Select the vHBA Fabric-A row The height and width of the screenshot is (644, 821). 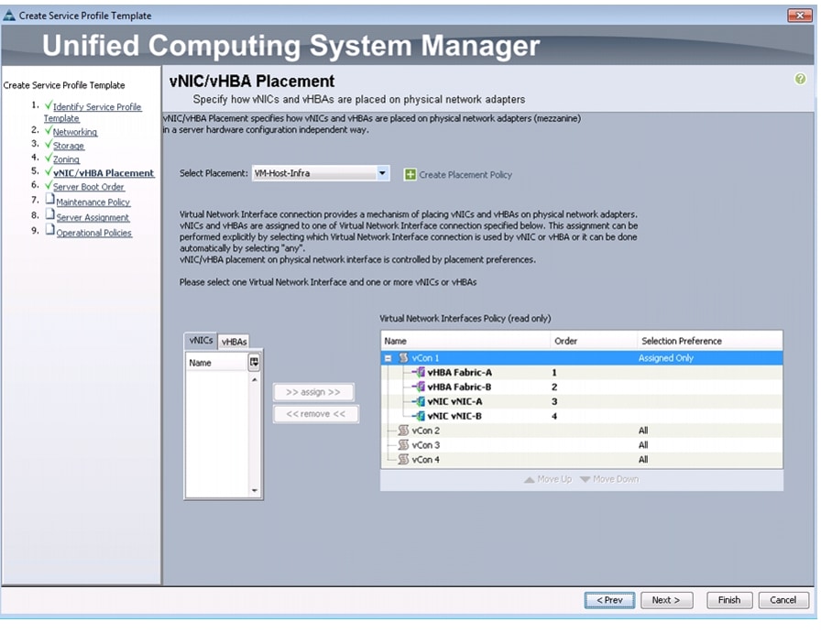(582, 373)
